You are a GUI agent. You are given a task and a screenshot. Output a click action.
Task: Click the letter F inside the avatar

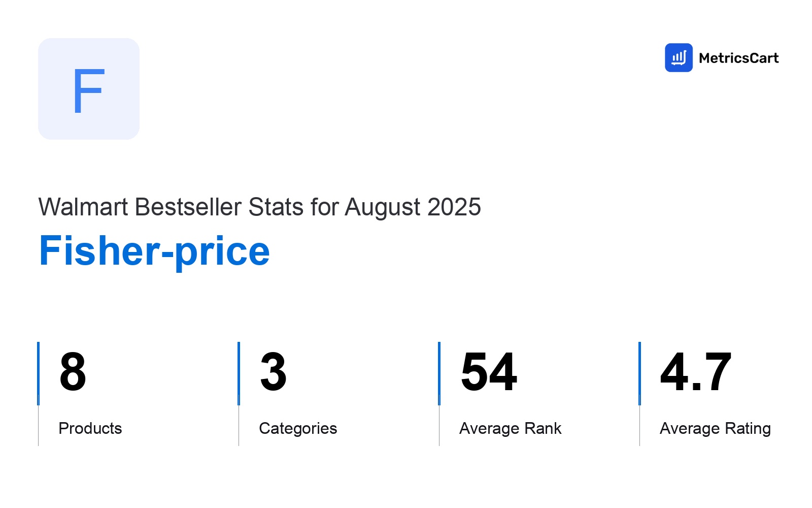(89, 91)
